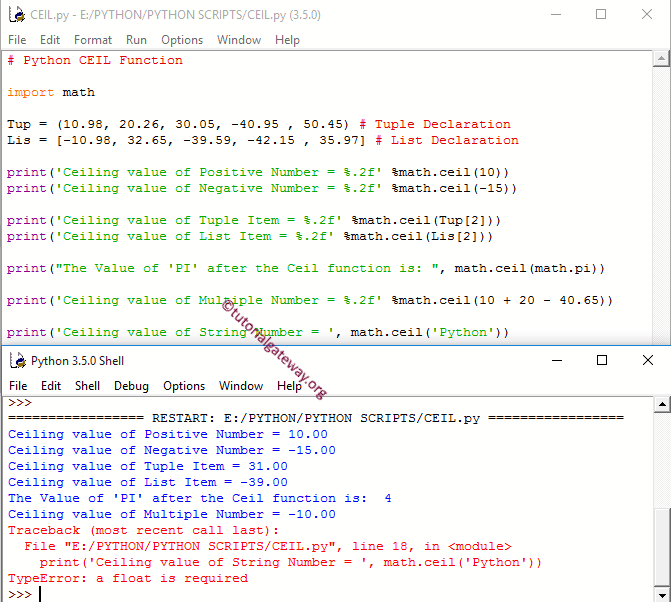Click the IDLE icon in CEIL.py title bar
Viewport: 671px width, 602px height.
[17, 15]
